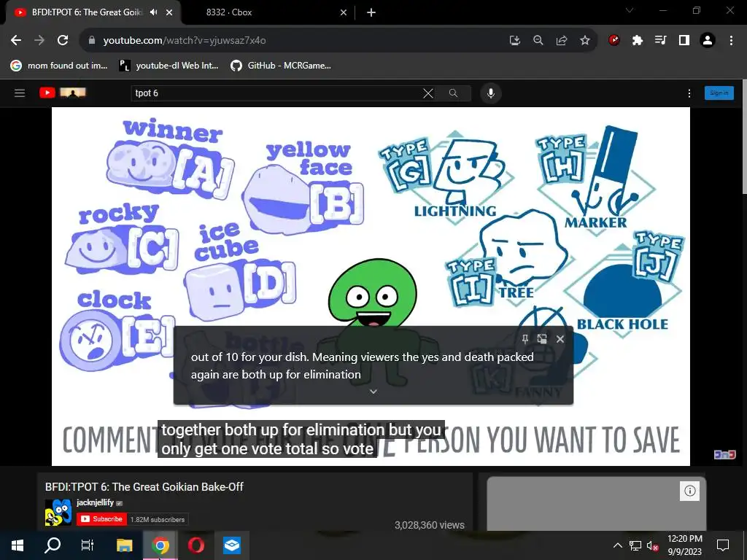Viewport: 747px width, 560px height.
Task: Click the info icon on the side card
Action: [690, 491]
